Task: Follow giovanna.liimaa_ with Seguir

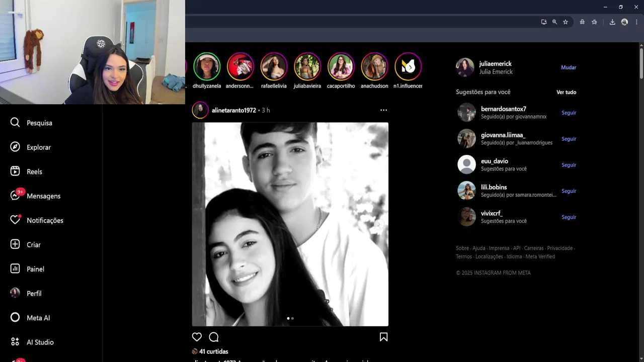Action: coord(569,139)
